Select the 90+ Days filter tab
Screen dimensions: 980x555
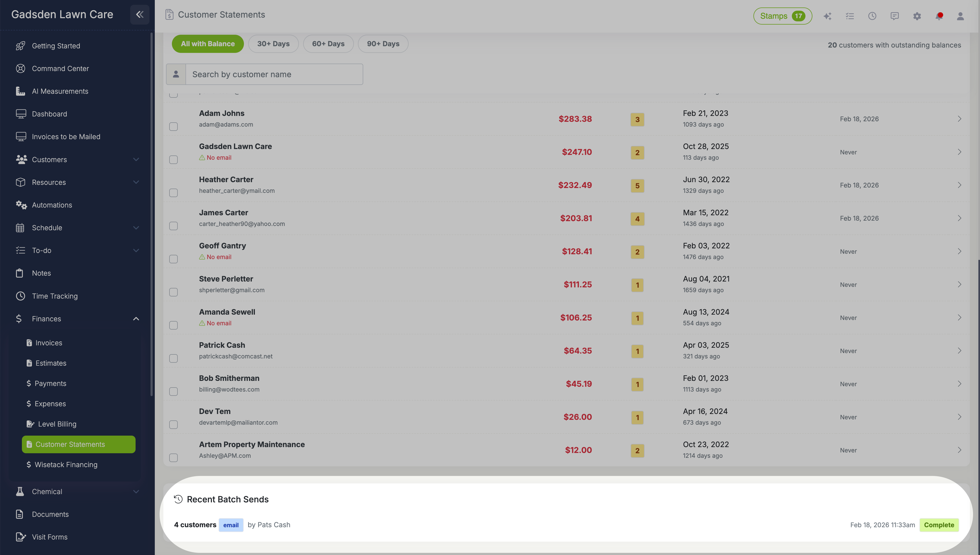click(383, 44)
